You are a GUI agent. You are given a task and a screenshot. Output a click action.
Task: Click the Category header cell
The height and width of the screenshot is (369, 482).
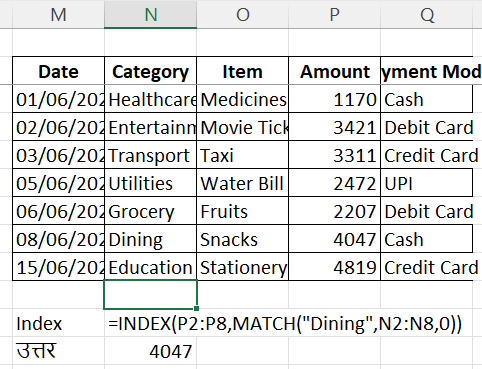click(x=151, y=71)
